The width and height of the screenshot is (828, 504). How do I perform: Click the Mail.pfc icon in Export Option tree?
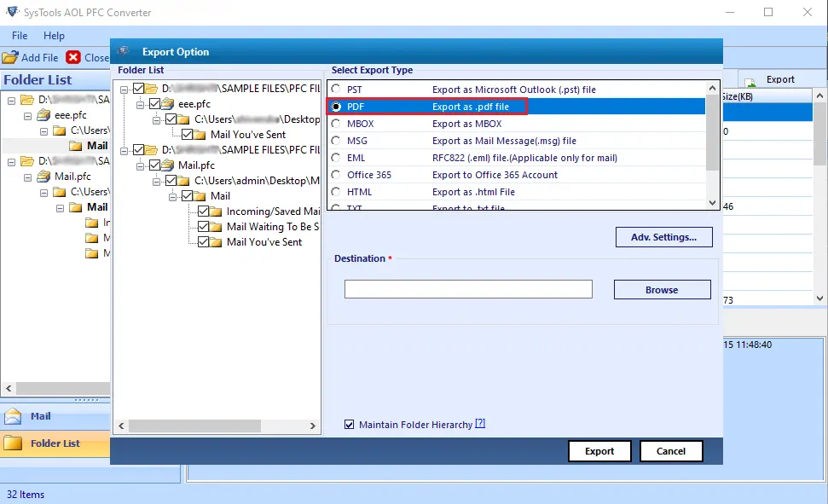(168, 165)
